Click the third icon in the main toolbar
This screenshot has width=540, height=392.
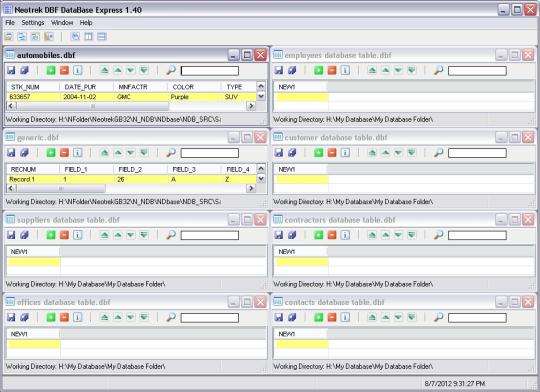coord(35,36)
